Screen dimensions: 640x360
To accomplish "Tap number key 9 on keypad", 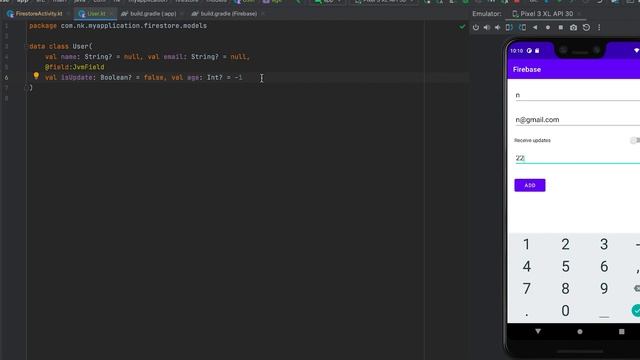I will pos(604,288).
